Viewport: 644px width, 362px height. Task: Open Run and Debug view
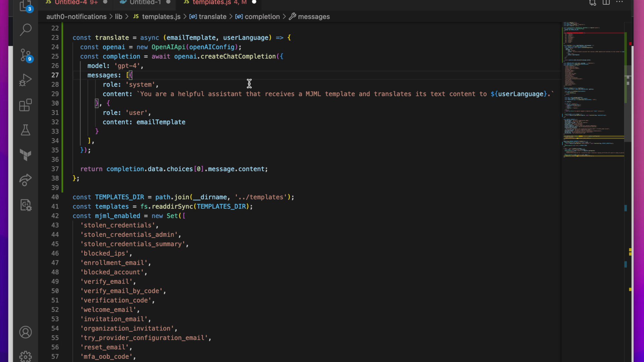pos(25,80)
